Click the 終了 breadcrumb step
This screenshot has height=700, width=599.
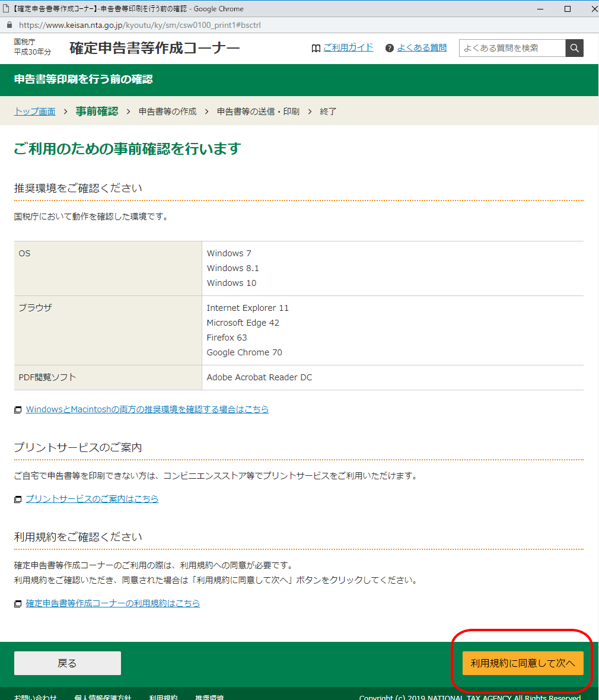(x=328, y=111)
